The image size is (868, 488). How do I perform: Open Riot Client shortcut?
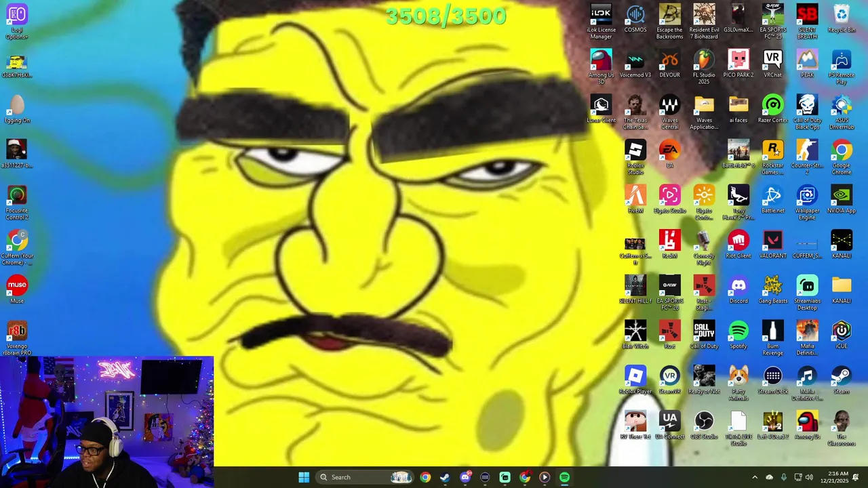click(x=738, y=244)
